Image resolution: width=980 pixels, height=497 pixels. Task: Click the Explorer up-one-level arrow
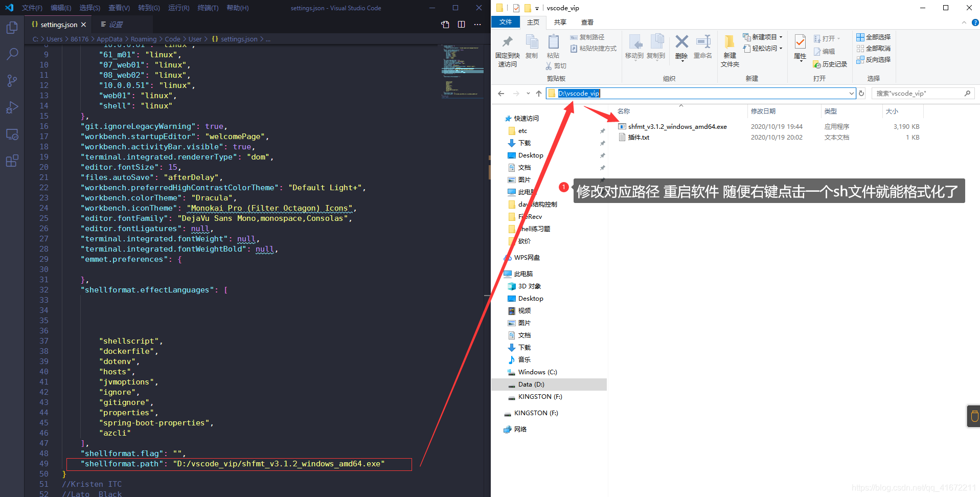pos(539,93)
